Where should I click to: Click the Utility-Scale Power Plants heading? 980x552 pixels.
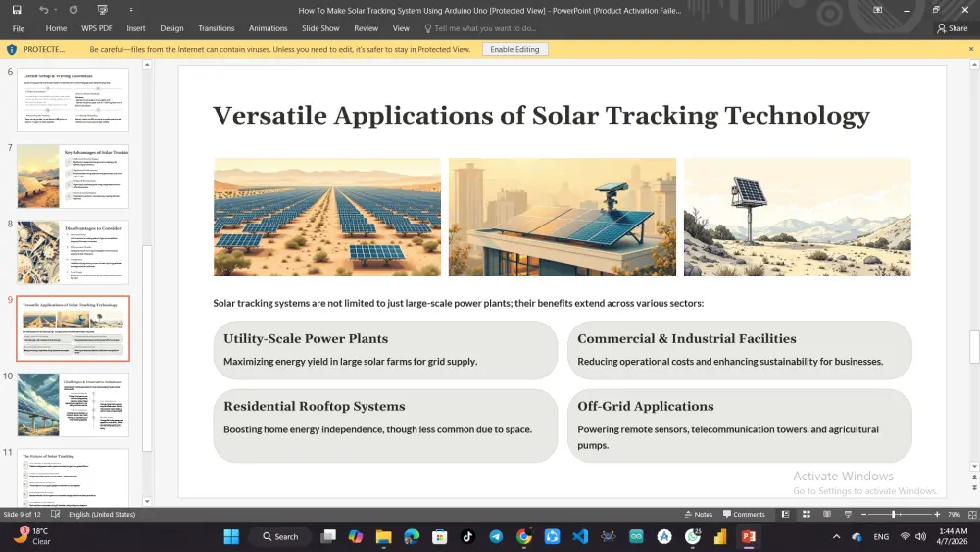306,339
